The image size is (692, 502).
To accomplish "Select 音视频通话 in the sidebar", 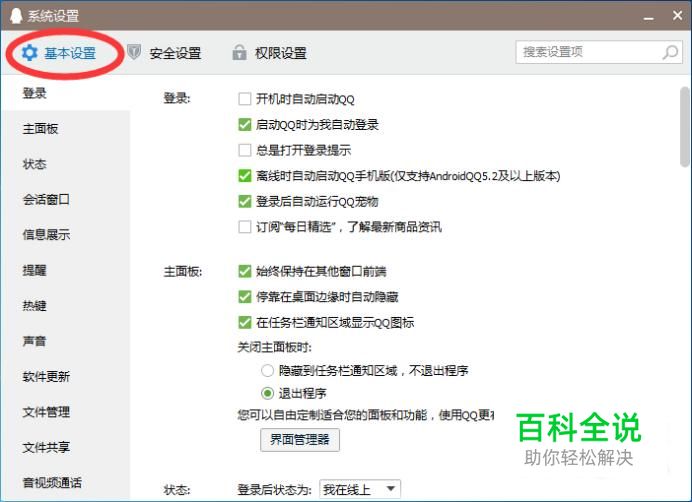I will [65, 483].
